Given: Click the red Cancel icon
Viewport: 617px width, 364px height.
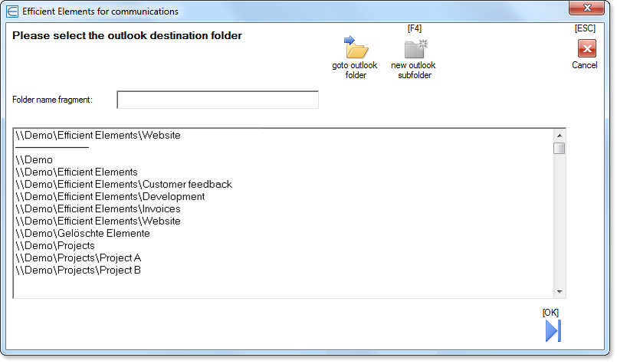Looking at the screenshot, I should click(586, 48).
